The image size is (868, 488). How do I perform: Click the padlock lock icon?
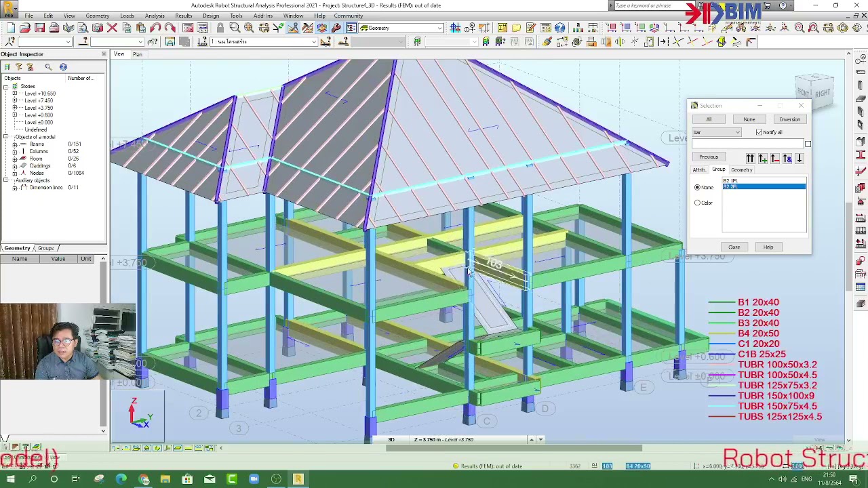point(220,28)
